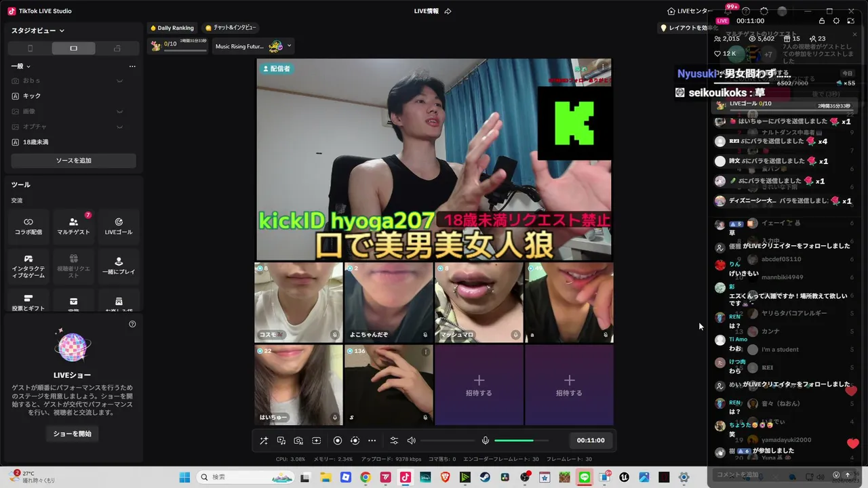Open the main window settings gear
868x488 pixels.
click(x=764, y=11)
